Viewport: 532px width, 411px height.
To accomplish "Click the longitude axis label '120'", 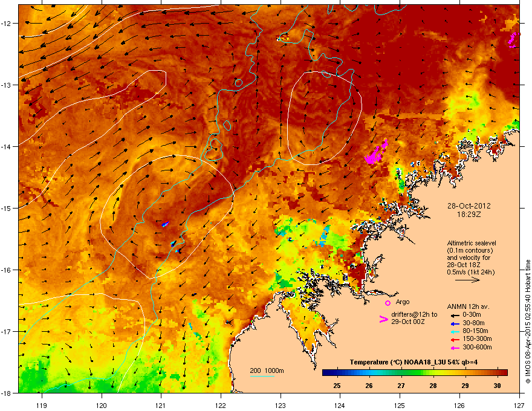I will (x=102, y=406).
